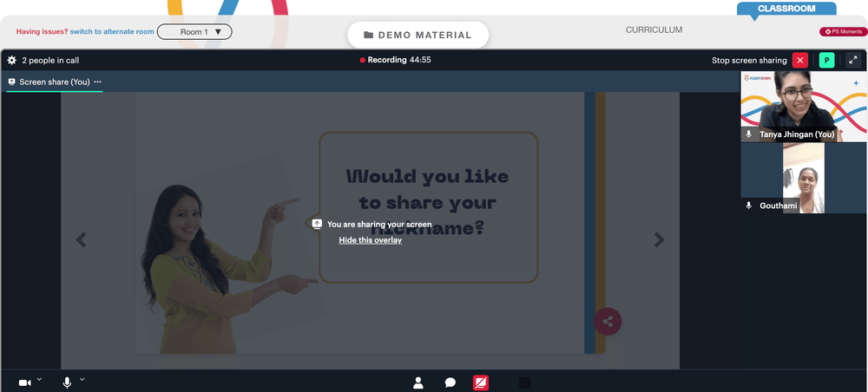Expand camera options chevron

39,379
